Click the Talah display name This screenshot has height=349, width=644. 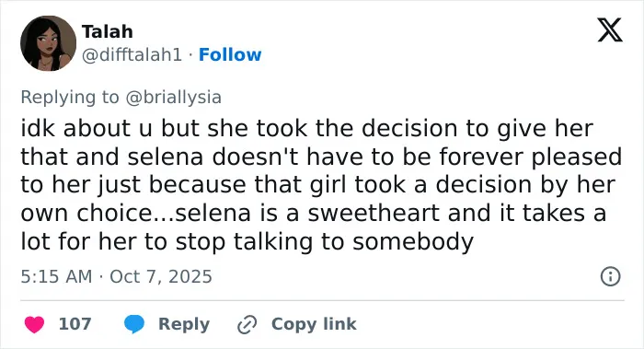108,31
